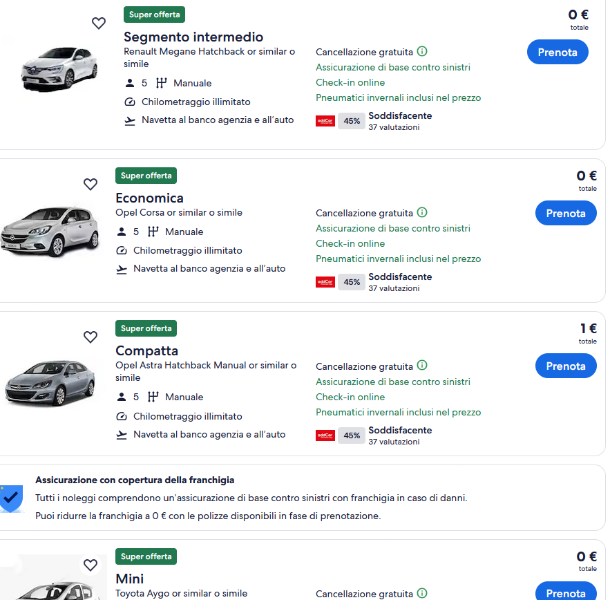
Task: Save the Compatta Opel Astra to favorites
Action: coord(91,337)
